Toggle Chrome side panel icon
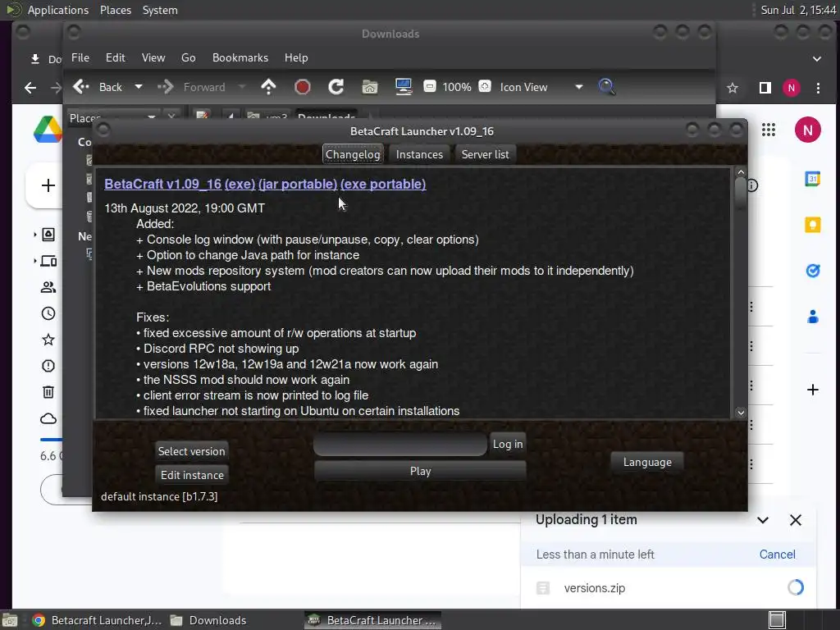 pos(765,88)
